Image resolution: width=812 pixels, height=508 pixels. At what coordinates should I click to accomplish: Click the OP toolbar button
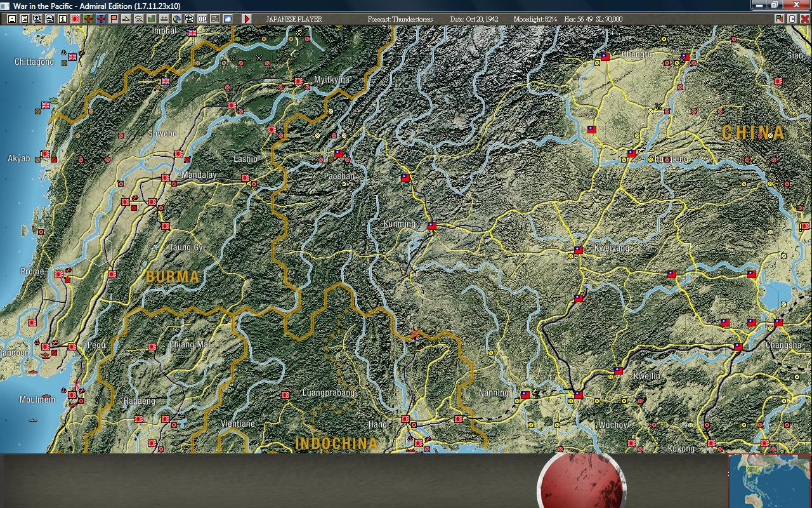202,19
